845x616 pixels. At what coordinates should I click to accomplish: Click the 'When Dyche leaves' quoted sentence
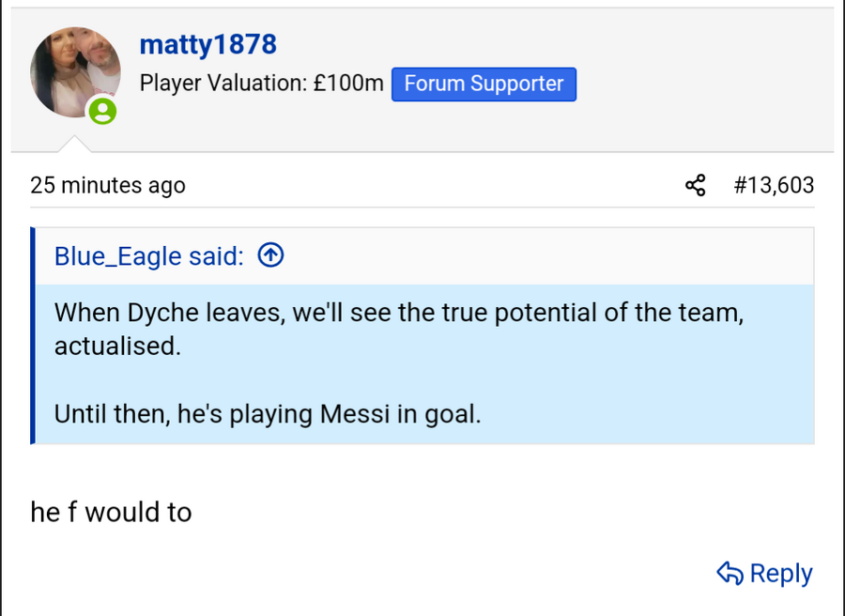coord(399,313)
